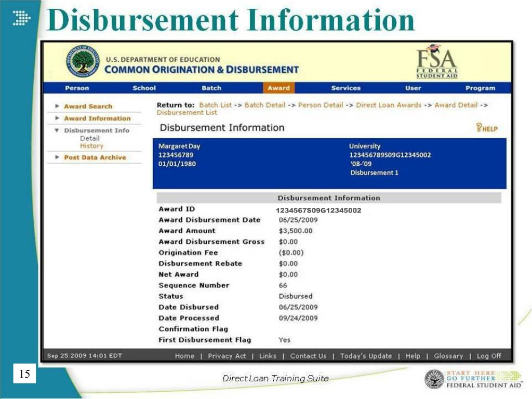Click Help in the footer
This screenshot has width=532, height=399.
413,356
